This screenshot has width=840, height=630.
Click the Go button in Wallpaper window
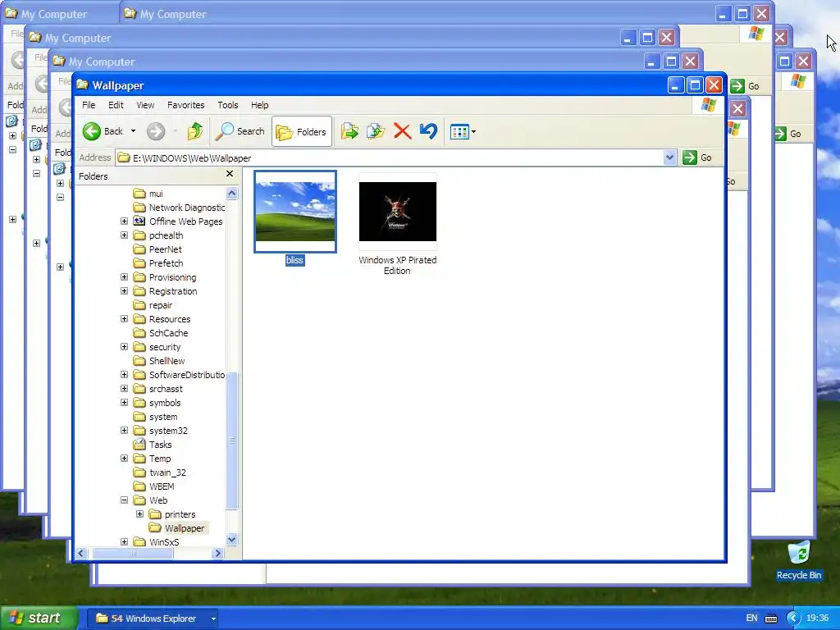[697, 157]
